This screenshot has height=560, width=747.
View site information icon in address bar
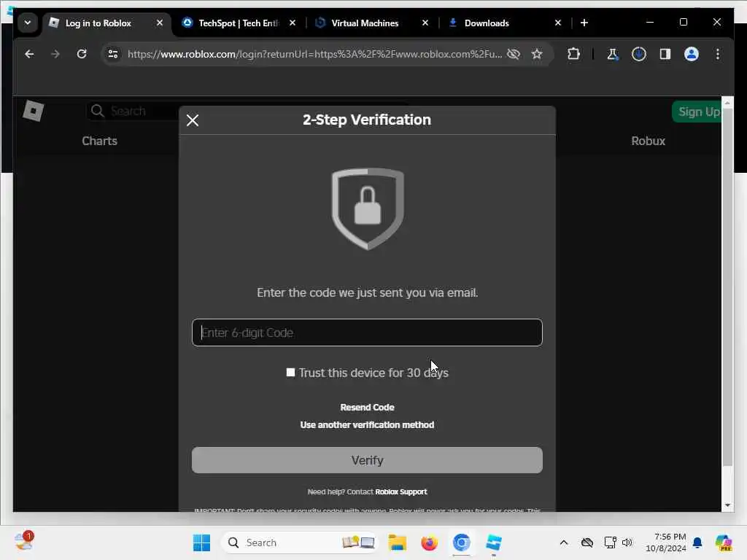(x=113, y=54)
